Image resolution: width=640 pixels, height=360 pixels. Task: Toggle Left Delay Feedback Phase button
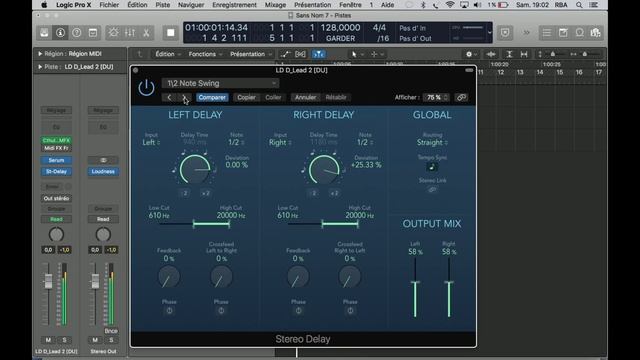[169, 311]
